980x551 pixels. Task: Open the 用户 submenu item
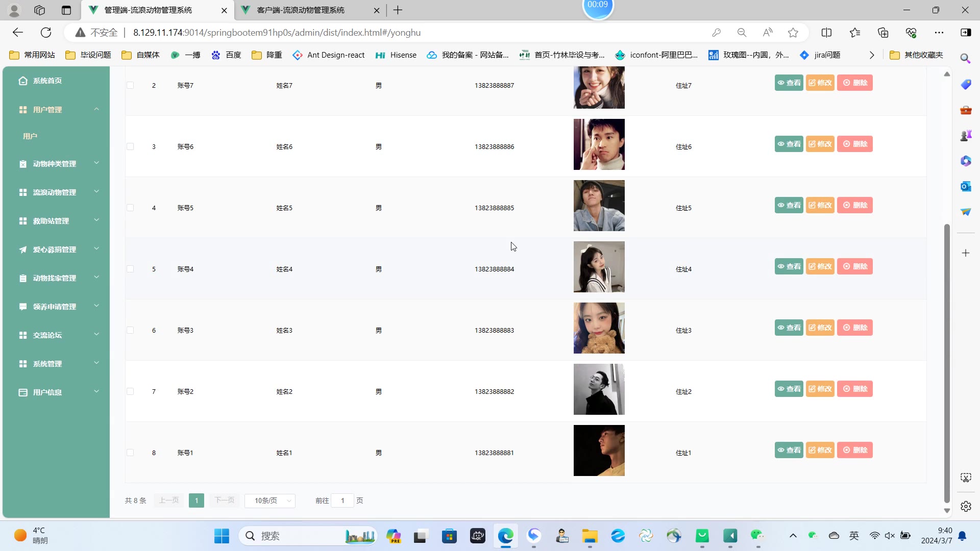tap(30, 136)
